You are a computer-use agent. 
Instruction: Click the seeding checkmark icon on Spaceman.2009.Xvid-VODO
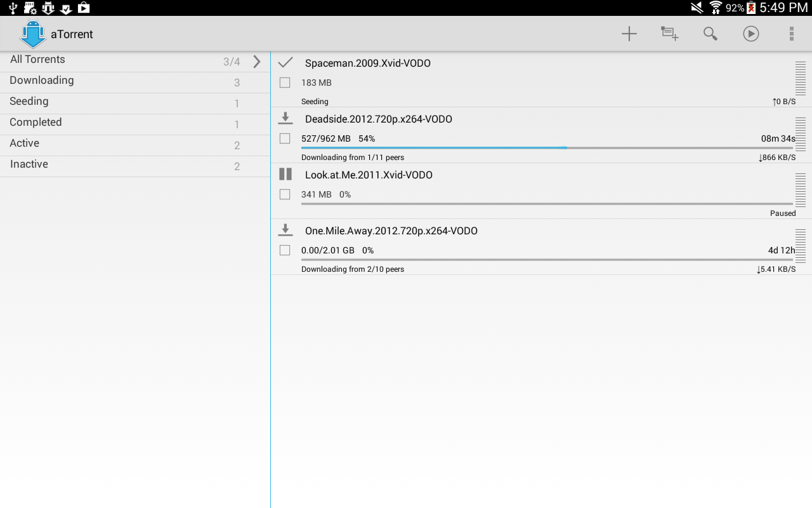pyautogui.click(x=285, y=62)
